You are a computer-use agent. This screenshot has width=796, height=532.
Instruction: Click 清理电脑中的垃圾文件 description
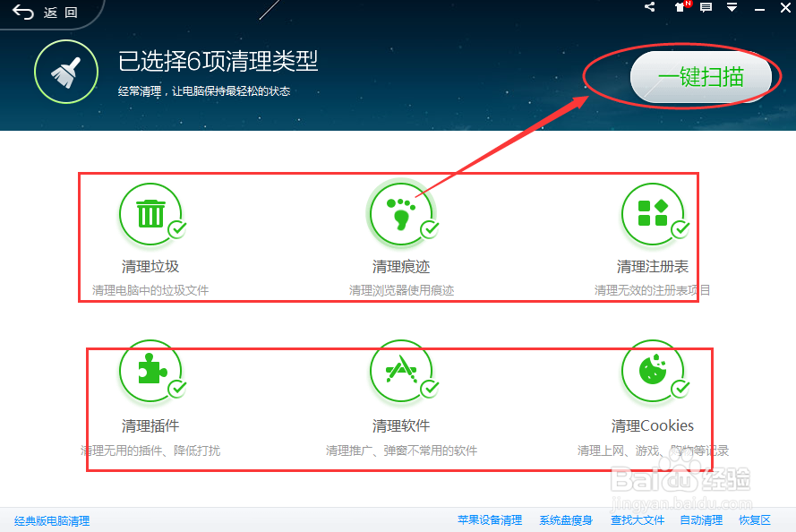coord(150,290)
